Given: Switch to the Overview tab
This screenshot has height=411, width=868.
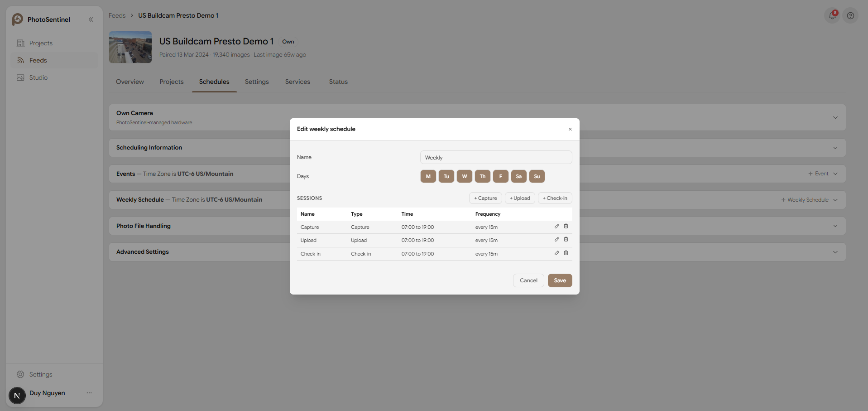Looking at the screenshot, I should coord(130,82).
